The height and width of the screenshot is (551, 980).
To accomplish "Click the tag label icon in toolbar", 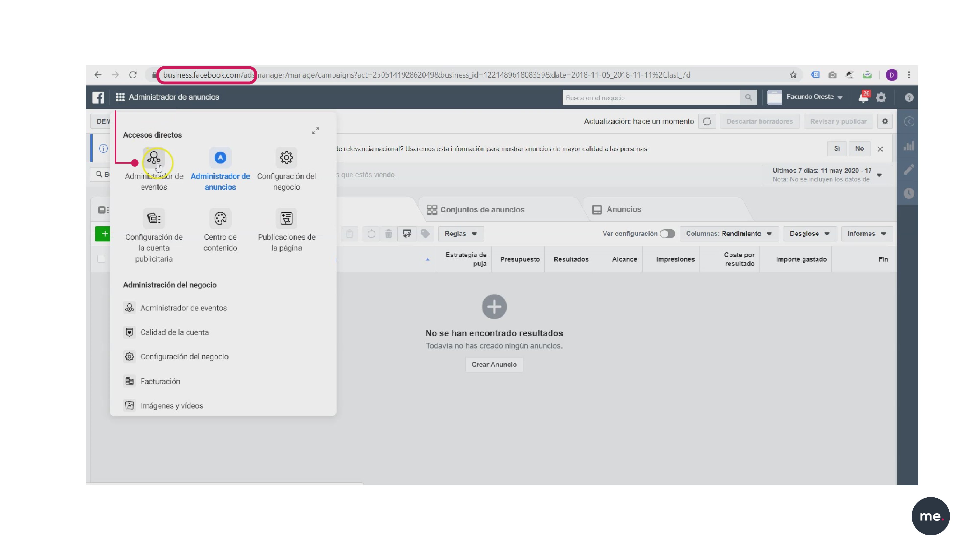I will click(x=425, y=233).
